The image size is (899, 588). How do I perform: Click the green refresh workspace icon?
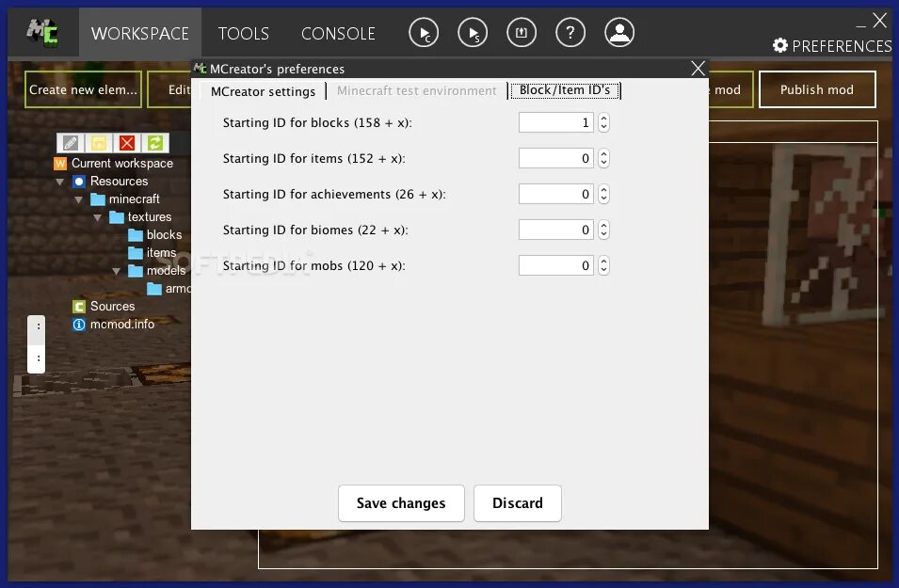pyautogui.click(x=154, y=143)
